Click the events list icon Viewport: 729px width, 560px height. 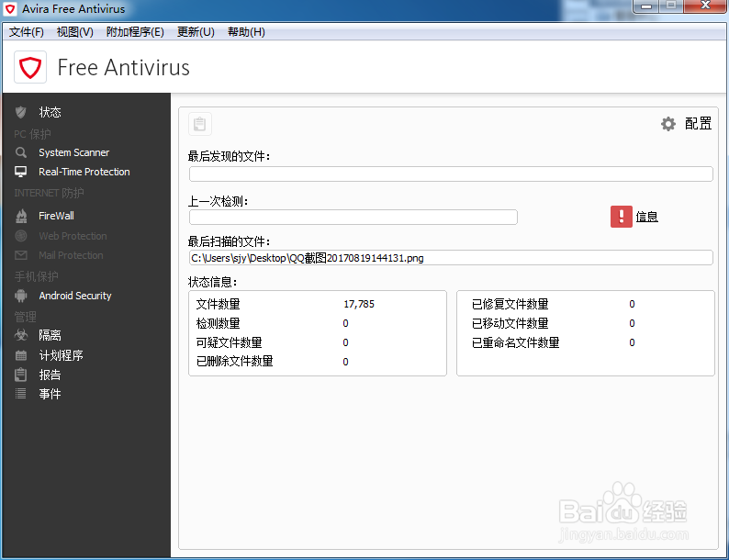pyautogui.click(x=21, y=394)
